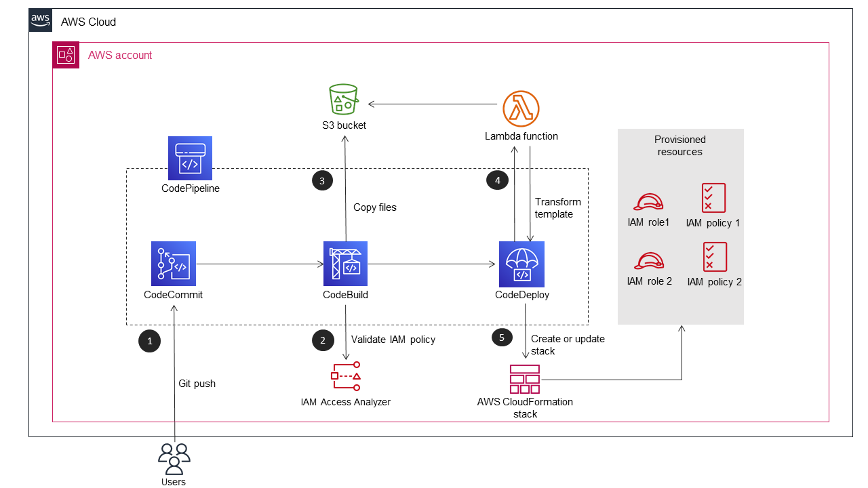Click the IAM policy 1 checklist icon
The width and height of the screenshot is (868, 488).
tap(713, 198)
